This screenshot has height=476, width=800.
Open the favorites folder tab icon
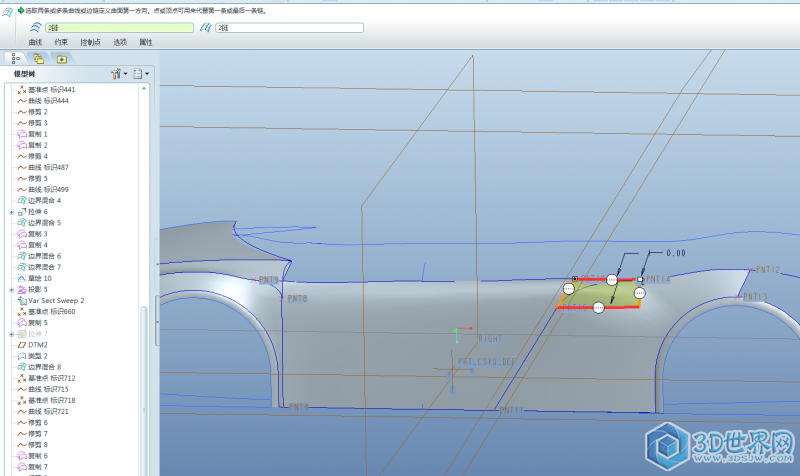(62, 58)
